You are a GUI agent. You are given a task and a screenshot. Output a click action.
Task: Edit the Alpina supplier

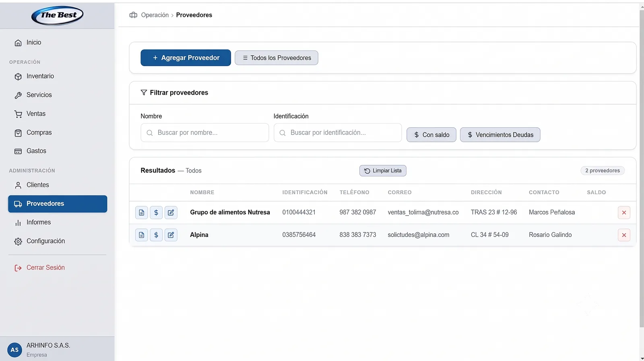[171, 235]
